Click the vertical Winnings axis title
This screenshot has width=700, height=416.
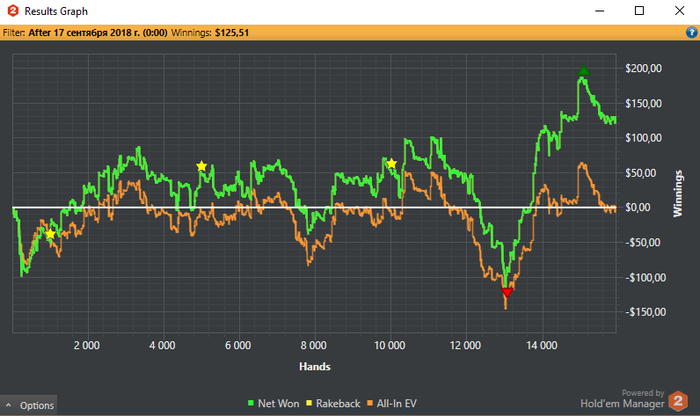tap(678, 193)
